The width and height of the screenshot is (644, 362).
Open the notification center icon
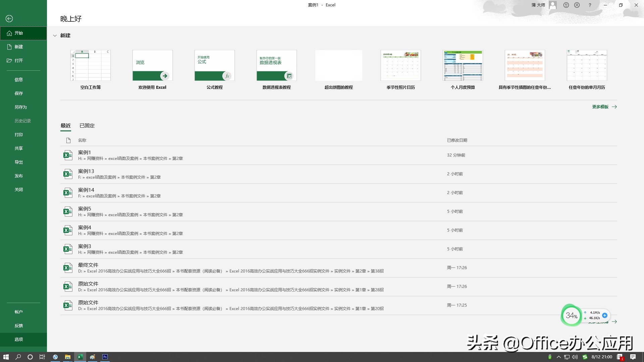click(x=633, y=357)
